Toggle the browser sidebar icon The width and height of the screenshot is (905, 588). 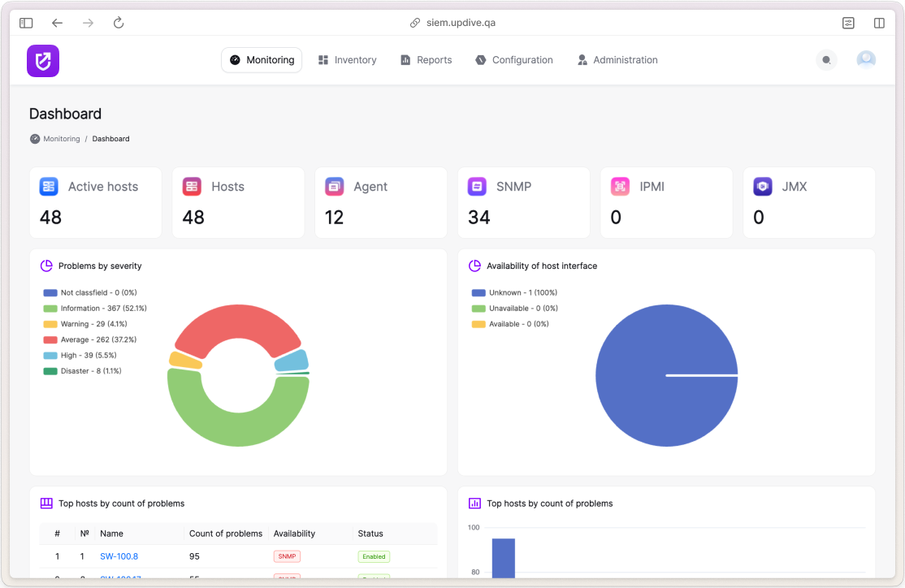pos(26,23)
